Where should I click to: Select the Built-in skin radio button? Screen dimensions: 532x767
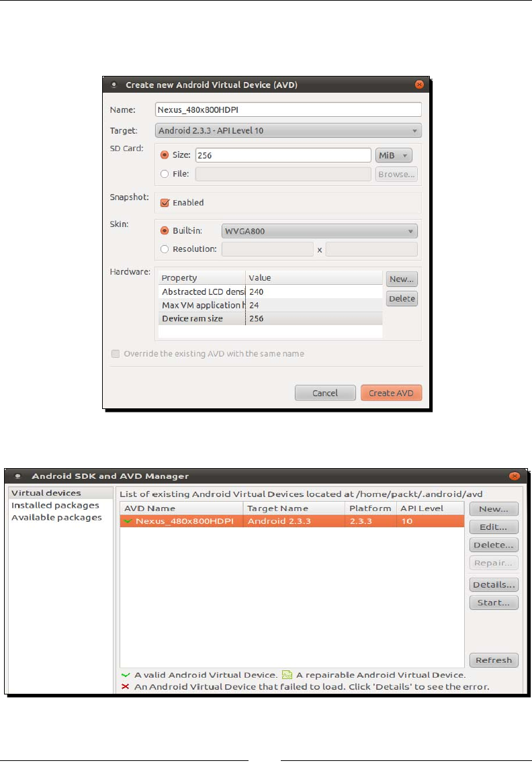click(x=165, y=231)
